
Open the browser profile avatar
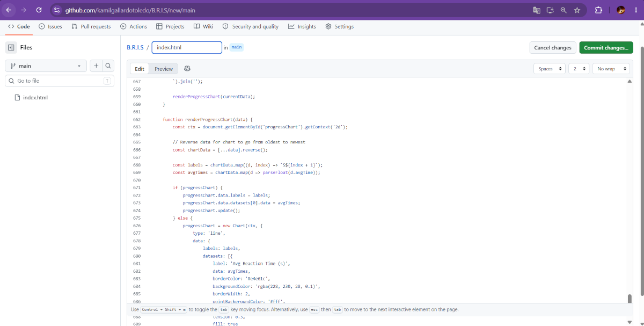click(x=621, y=10)
